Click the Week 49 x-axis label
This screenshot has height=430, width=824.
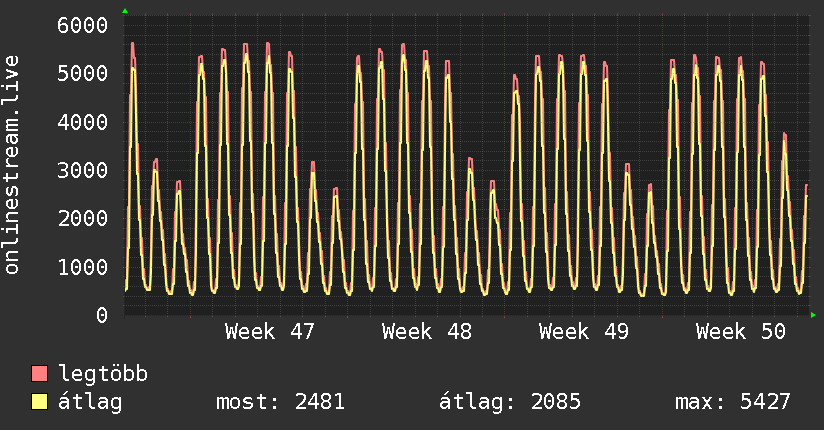pyautogui.click(x=584, y=332)
